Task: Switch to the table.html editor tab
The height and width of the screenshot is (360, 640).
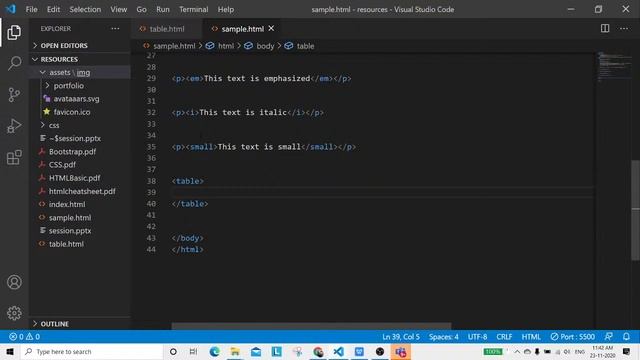Action: [x=167, y=29]
